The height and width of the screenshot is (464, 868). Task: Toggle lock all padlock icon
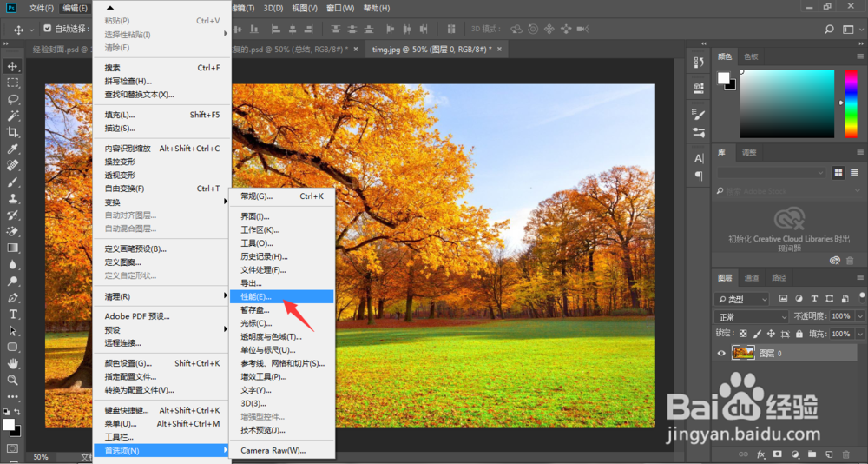(x=799, y=335)
